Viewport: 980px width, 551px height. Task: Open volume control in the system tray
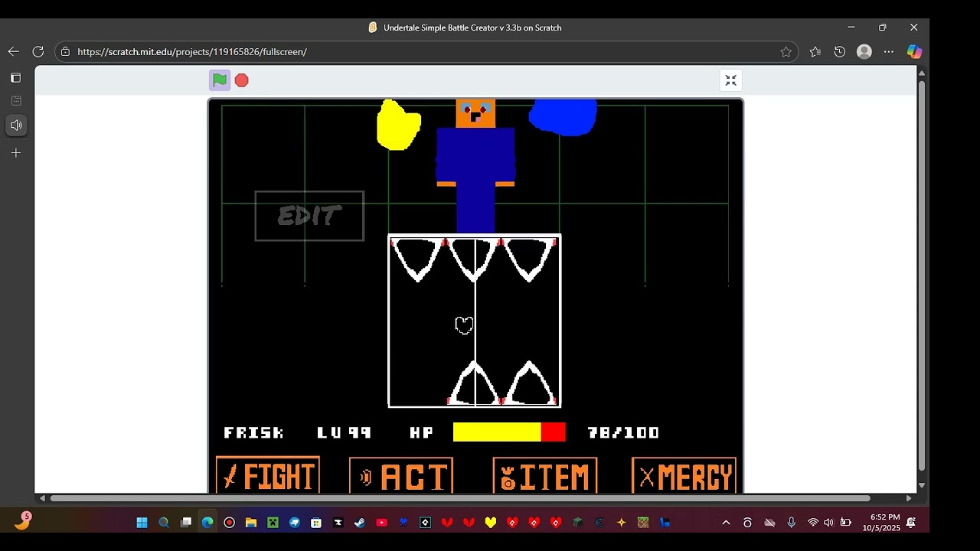coord(828,523)
